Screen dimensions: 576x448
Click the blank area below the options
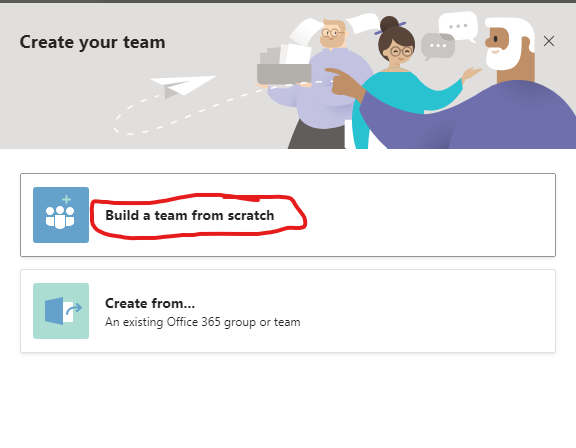pyautogui.click(x=288, y=400)
